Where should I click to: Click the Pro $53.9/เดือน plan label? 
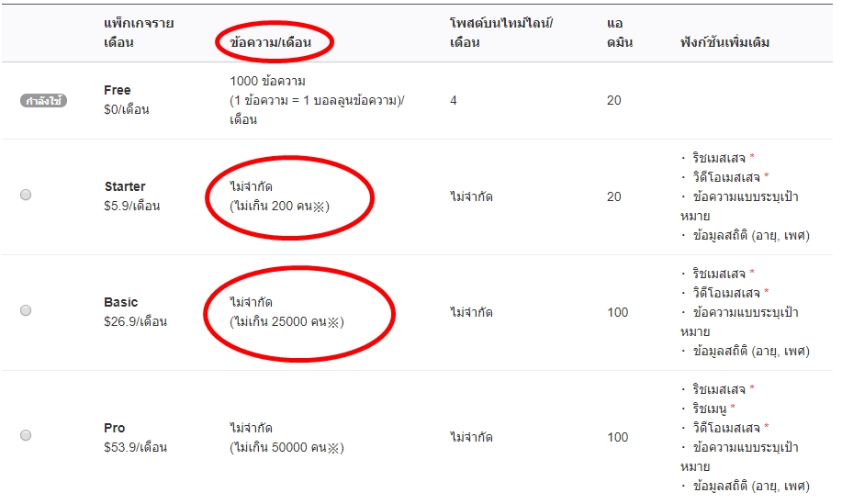[135, 438]
